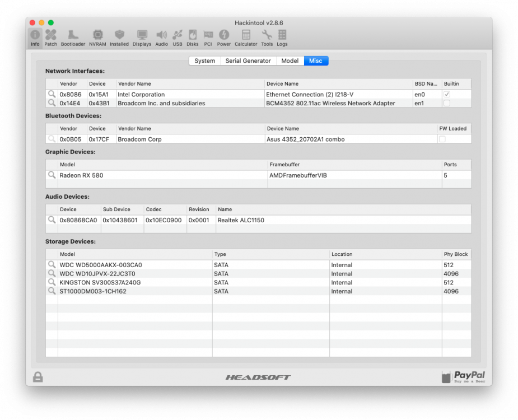This screenshot has height=420, width=518.
Task: Select the Misc tab
Action: [x=316, y=61]
